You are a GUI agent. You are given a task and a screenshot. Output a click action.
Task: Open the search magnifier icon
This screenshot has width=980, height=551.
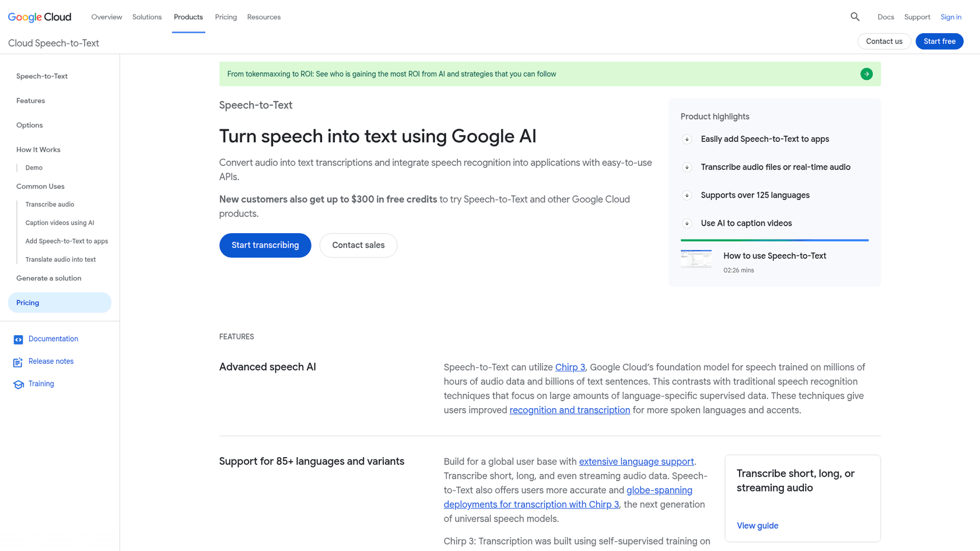click(x=855, y=17)
